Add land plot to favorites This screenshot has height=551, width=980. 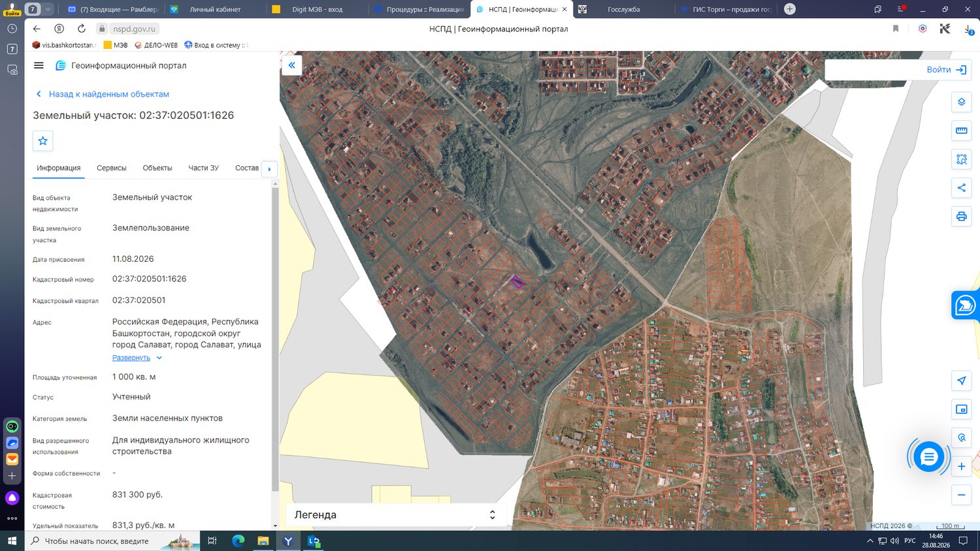(43, 141)
